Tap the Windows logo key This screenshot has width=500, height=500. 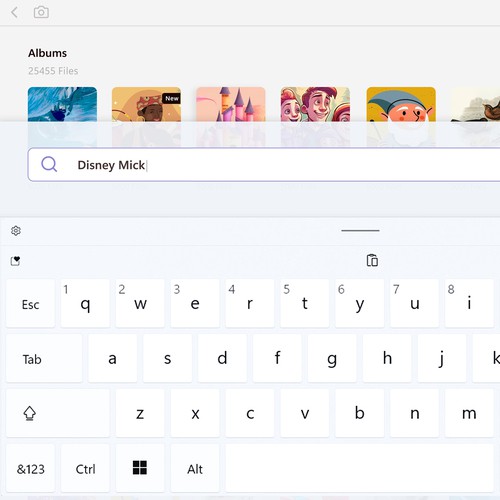140,468
